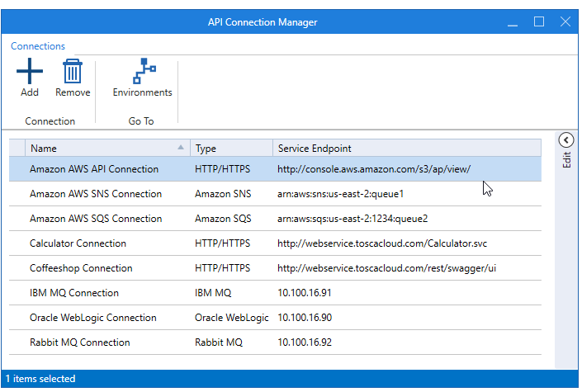This screenshot has height=392, width=582.
Task: Select the Calculator Connection row
Action: (x=78, y=243)
